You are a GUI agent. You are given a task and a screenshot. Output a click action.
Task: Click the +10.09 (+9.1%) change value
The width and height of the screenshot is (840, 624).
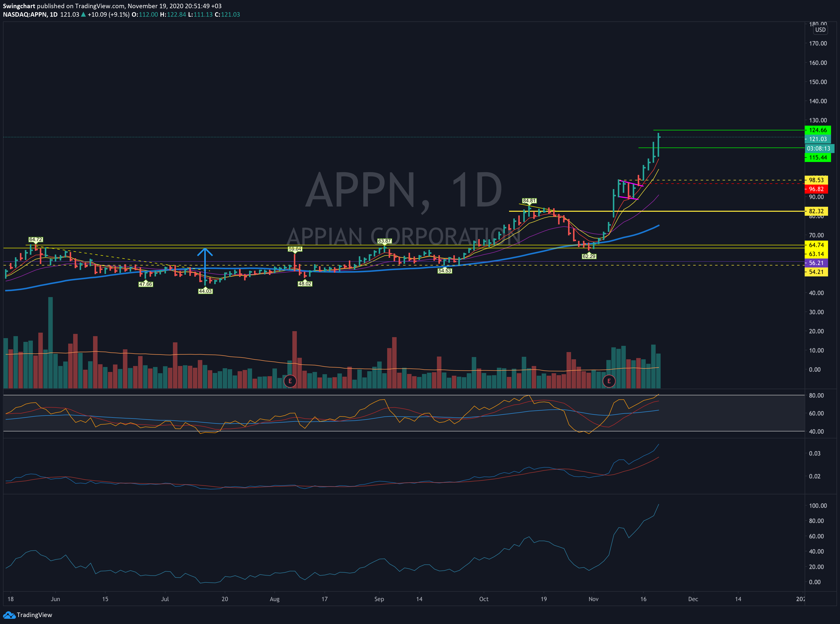click(109, 14)
